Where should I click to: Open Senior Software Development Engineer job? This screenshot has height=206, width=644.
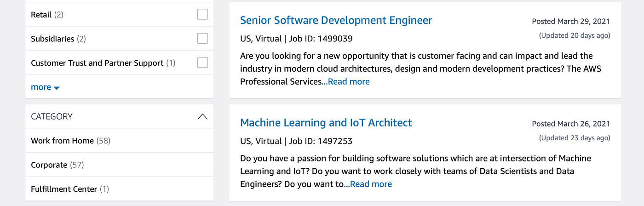pos(336,20)
